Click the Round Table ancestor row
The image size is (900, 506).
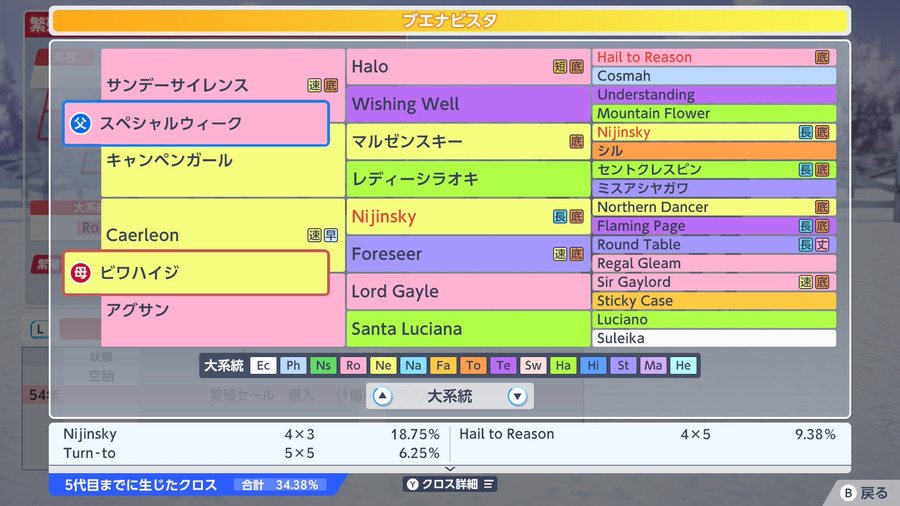pyautogui.click(x=714, y=244)
